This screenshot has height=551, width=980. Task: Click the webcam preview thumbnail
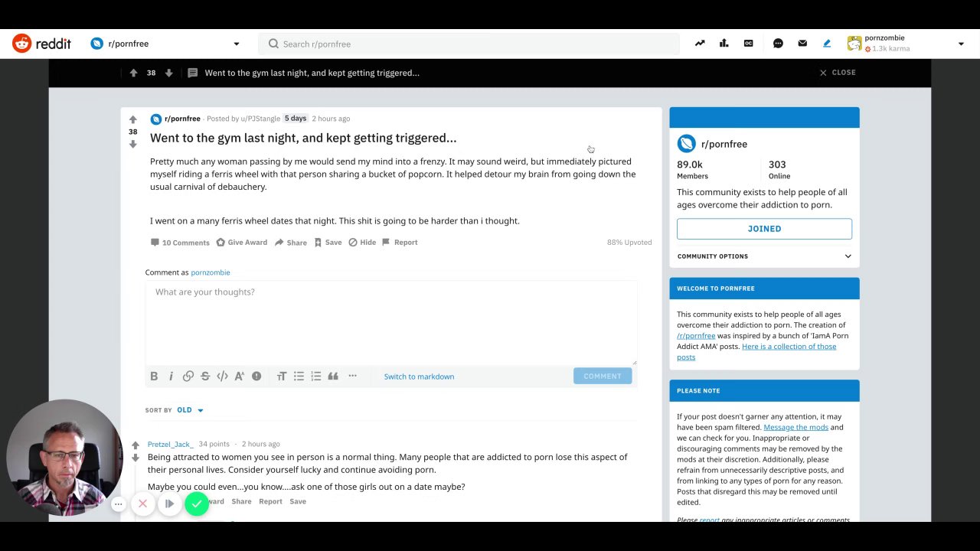[64, 458]
